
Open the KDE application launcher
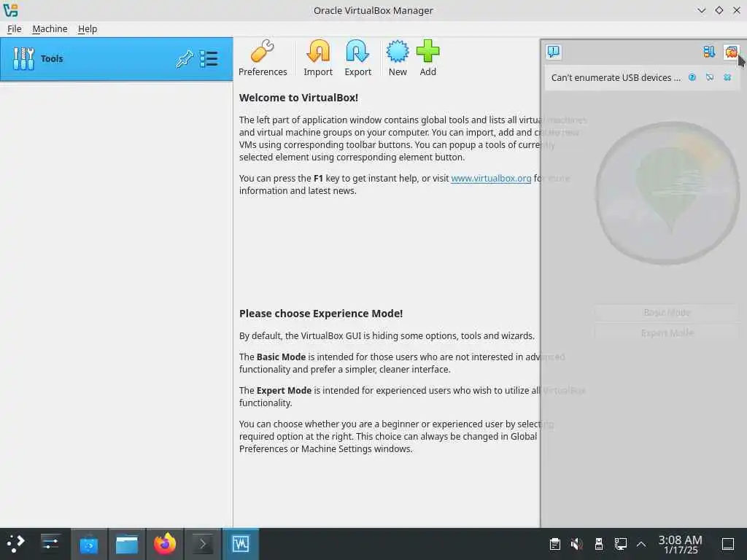(16, 543)
